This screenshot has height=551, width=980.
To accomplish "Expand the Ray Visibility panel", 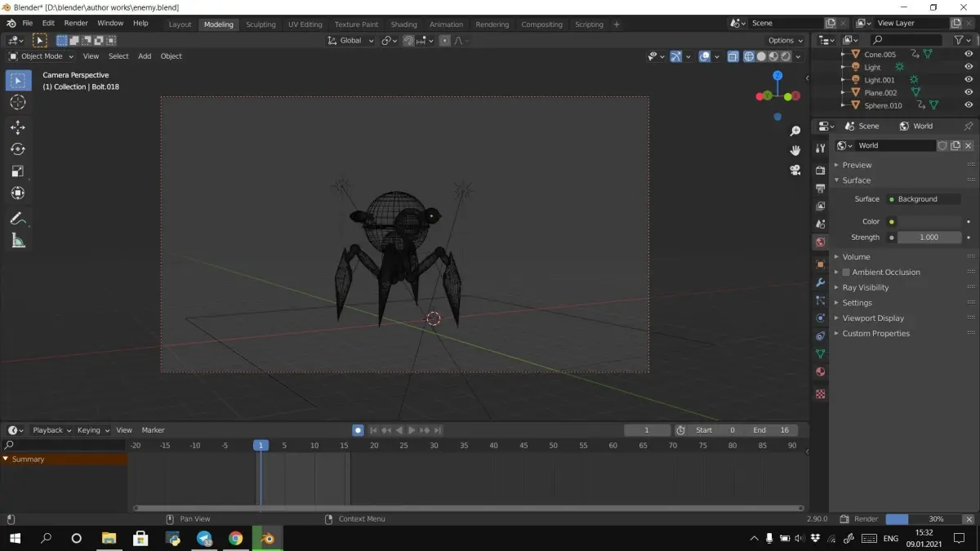I will click(866, 287).
